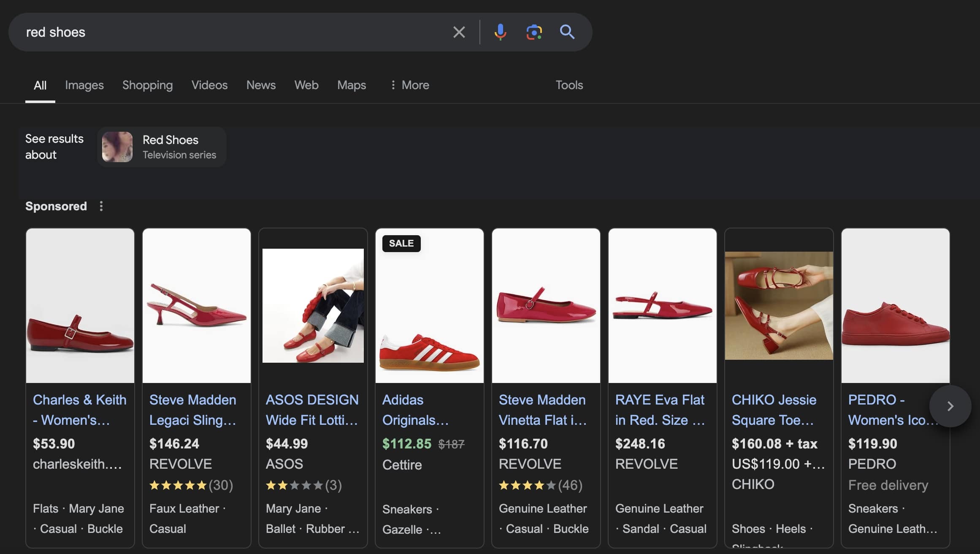980x554 pixels.
Task: Click the ASOS model wearing red flats image
Action: point(313,306)
